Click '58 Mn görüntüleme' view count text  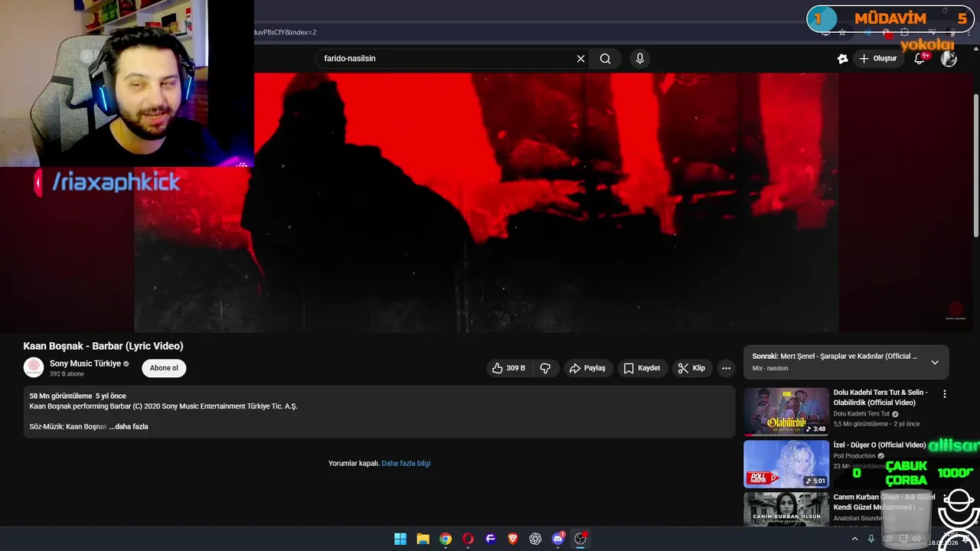click(60, 396)
